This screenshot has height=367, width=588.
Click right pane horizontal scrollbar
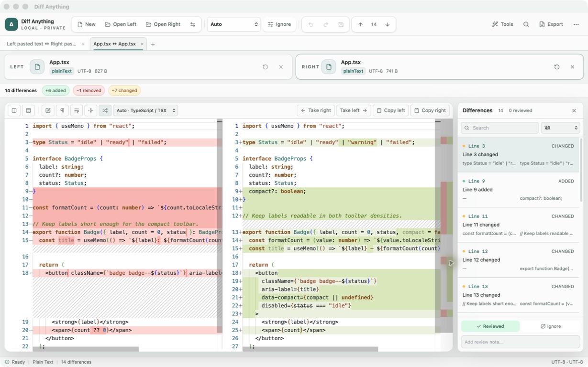click(310, 349)
